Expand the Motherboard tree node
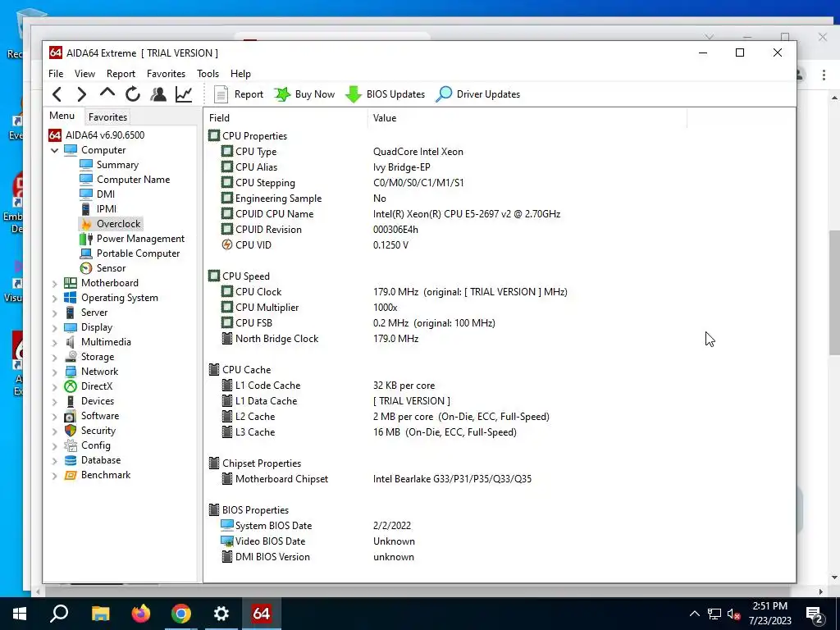Image resolution: width=840 pixels, height=630 pixels. click(55, 283)
